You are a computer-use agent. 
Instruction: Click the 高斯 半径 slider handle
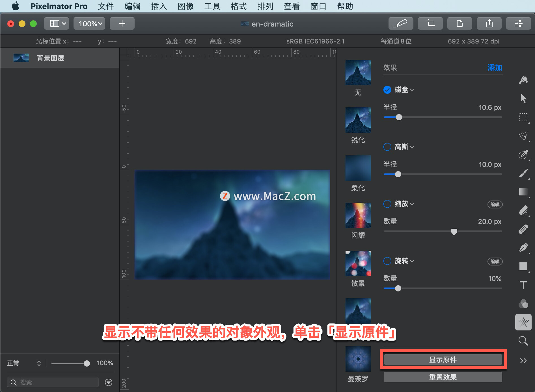point(398,174)
